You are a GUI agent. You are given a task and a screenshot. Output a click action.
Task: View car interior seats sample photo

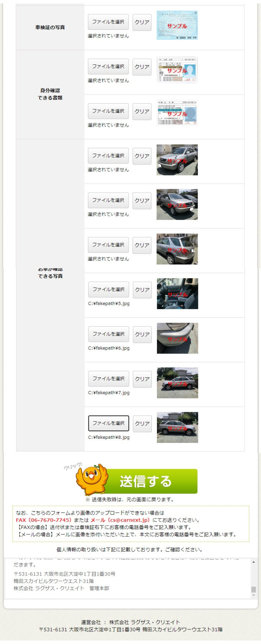point(177,294)
